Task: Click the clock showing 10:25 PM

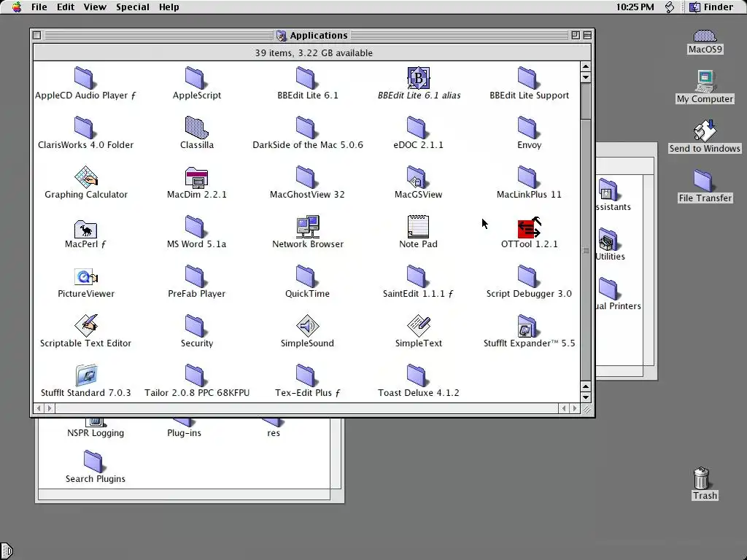Action: (x=635, y=7)
